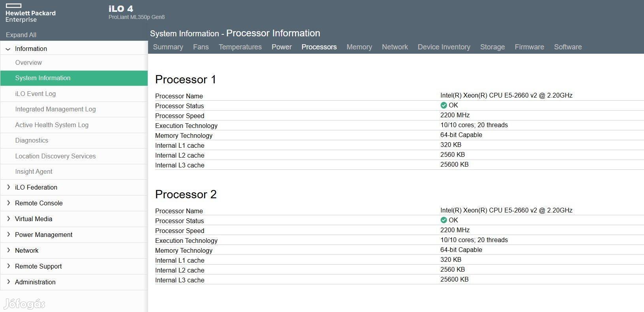Click Processor 2 Processor Status label
This screenshot has height=312, width=644.
[179, 221]
